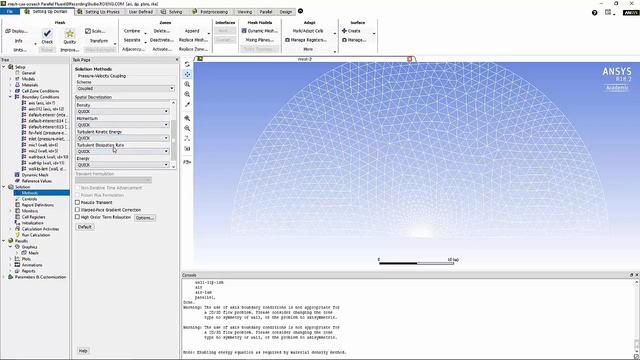The height and width of the screenshot is (360, 640).
Task: Click the Run Calculation lightning icon
Action: [x=18, y=235]
